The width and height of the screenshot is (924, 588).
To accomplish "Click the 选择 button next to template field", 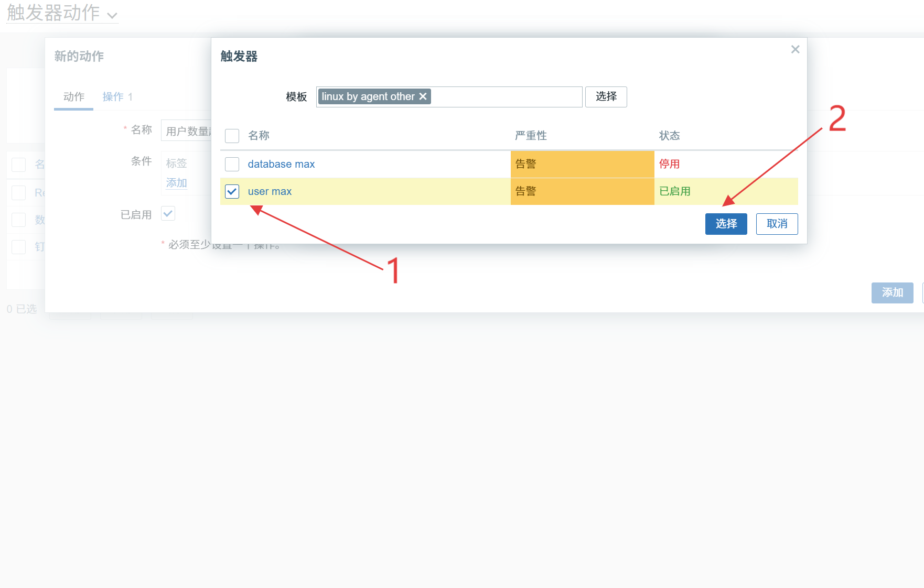I will (606, 96).
